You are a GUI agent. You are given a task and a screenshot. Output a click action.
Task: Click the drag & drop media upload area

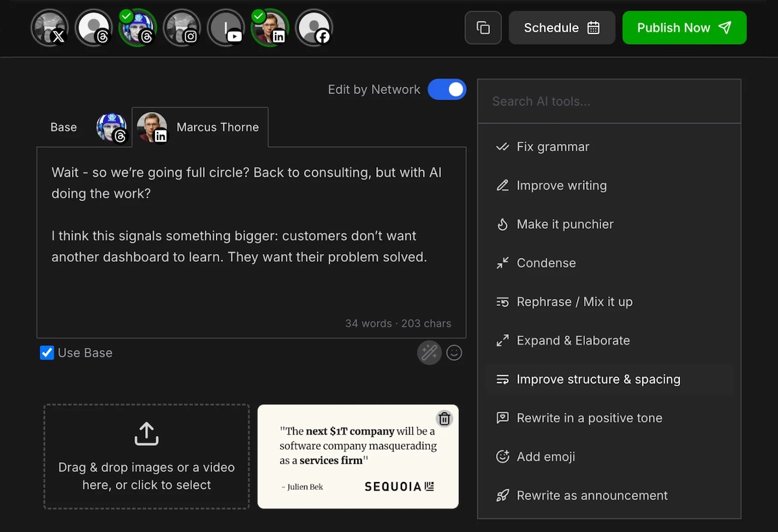coord(147,457)
